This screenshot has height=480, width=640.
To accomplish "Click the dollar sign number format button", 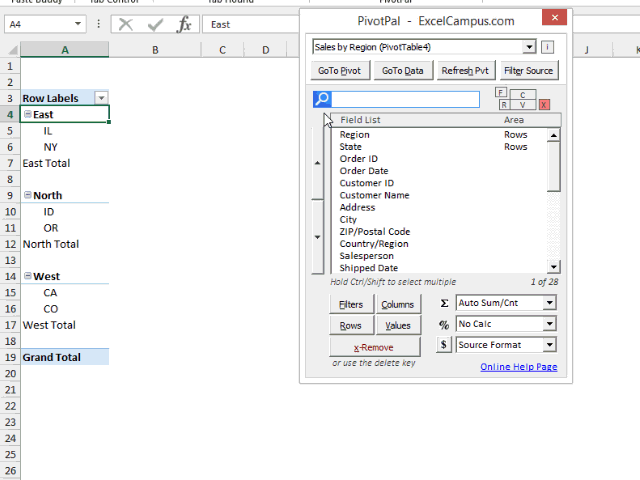I will [444, 345].
